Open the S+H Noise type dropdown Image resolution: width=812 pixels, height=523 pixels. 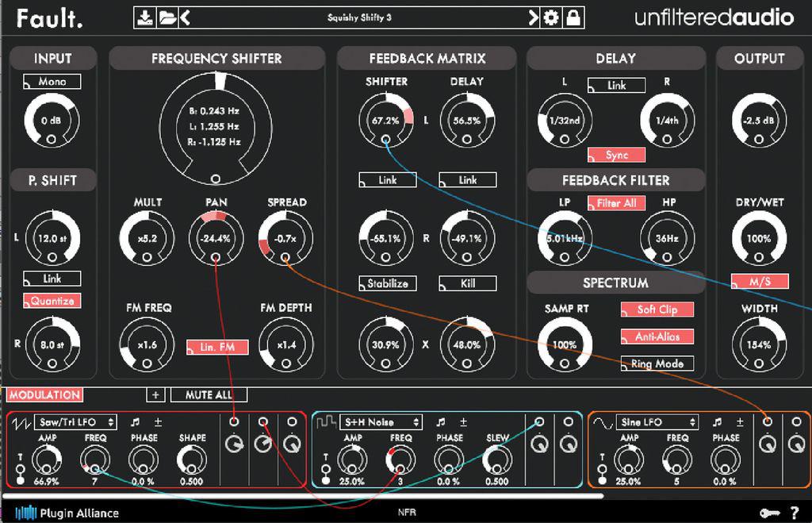pos(381,422)
